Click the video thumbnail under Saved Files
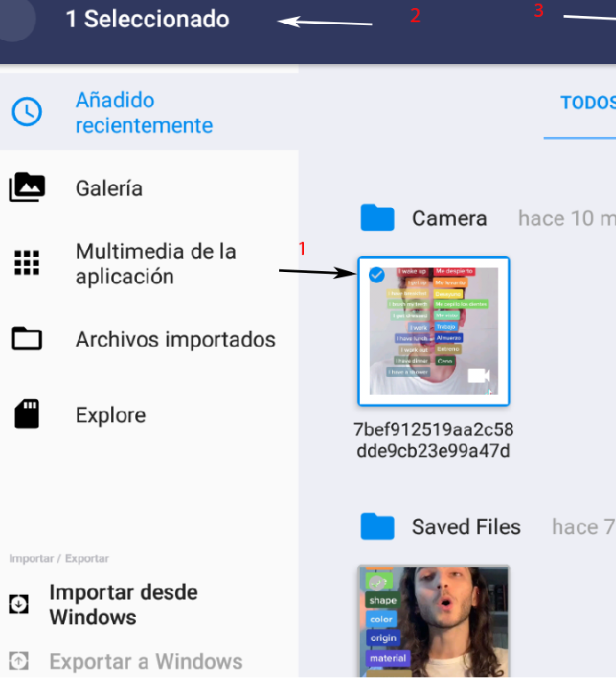This screenshot has height=688, width=616. click(434, 622)
